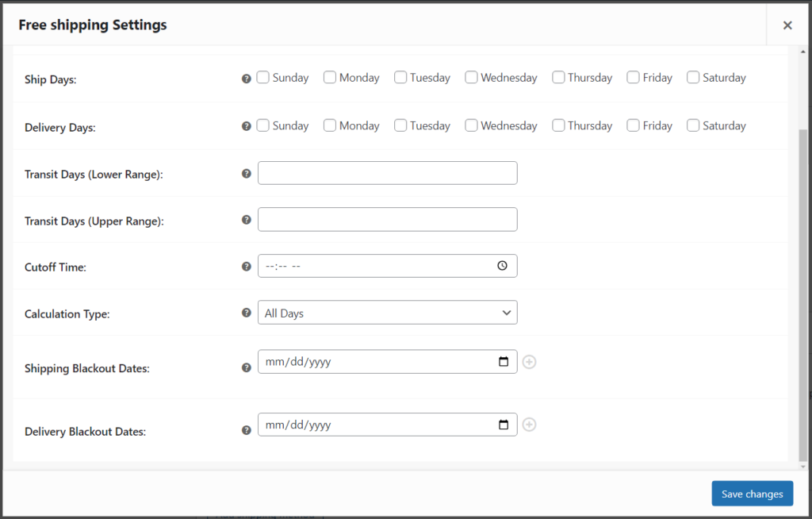812x519 pixels.
Task: Click the clock icon in Cutoff Time field
Action: pyautogui.click(x=502, y=266)
